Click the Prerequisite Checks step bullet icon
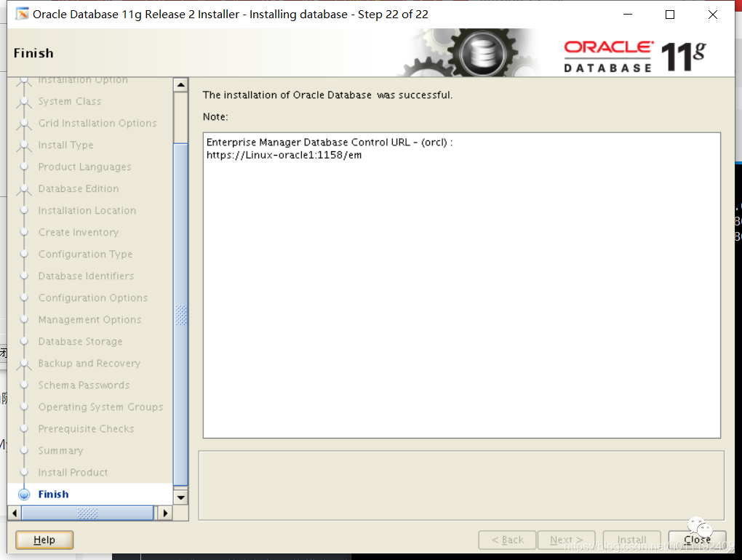Screen dimensions: 742x560 click(24, 428)
